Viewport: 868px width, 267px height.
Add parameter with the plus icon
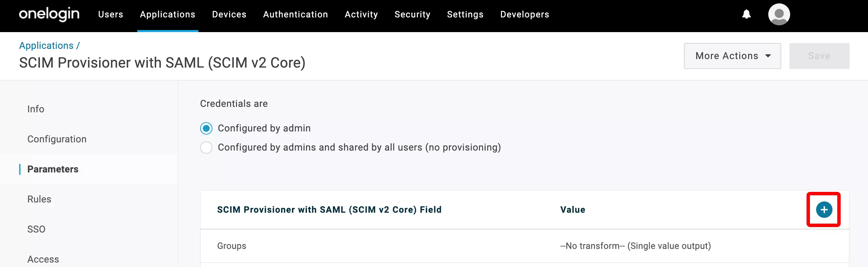point(824,210)
